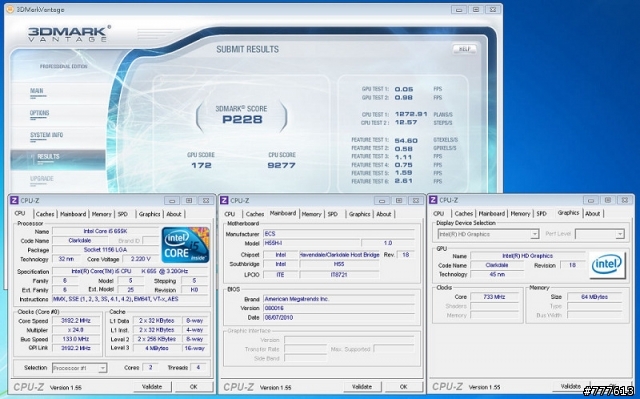Click the GPU score value 172

coord(202,165)
